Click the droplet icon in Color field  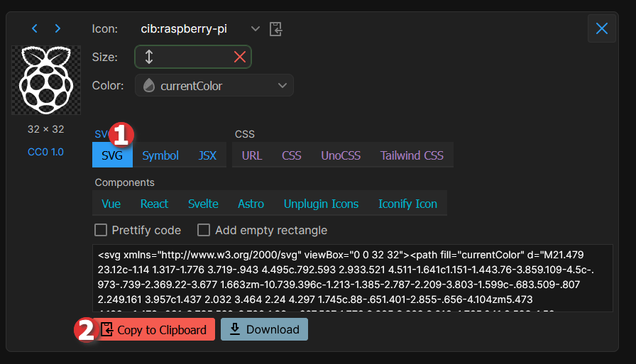148,86
